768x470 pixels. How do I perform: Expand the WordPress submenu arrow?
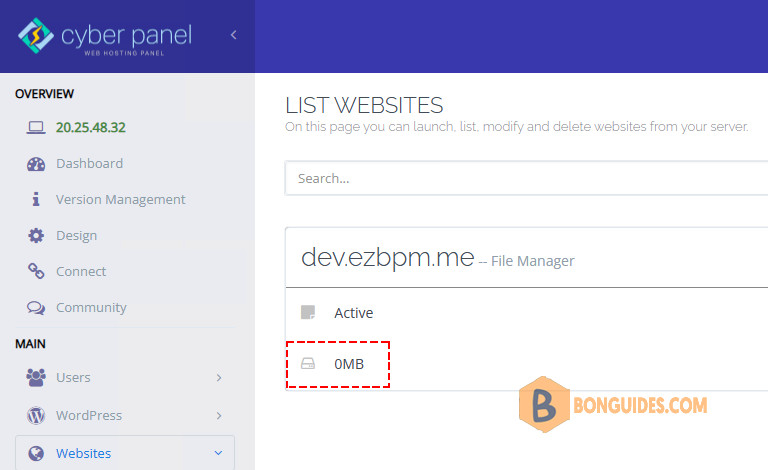(x=219, y=416)
